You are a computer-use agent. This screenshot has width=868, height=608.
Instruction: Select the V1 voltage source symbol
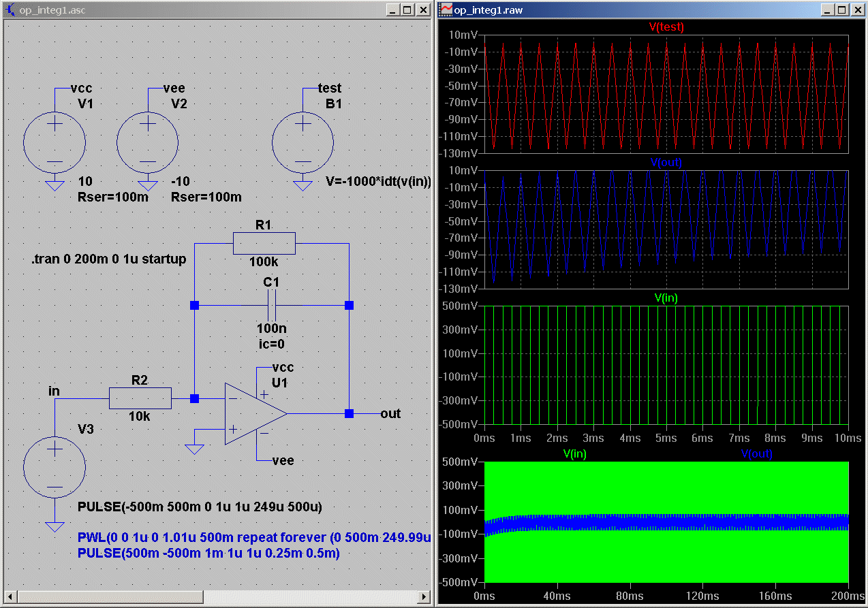[x=55, y=144]
